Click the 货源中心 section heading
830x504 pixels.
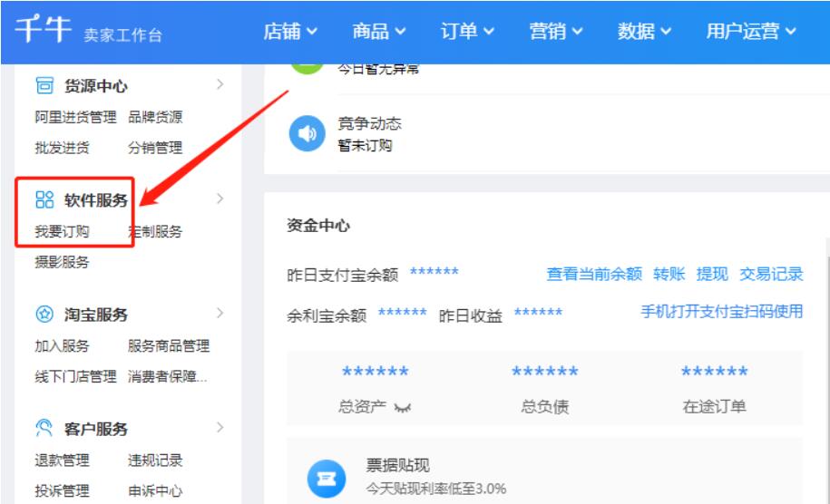(96, 86)
